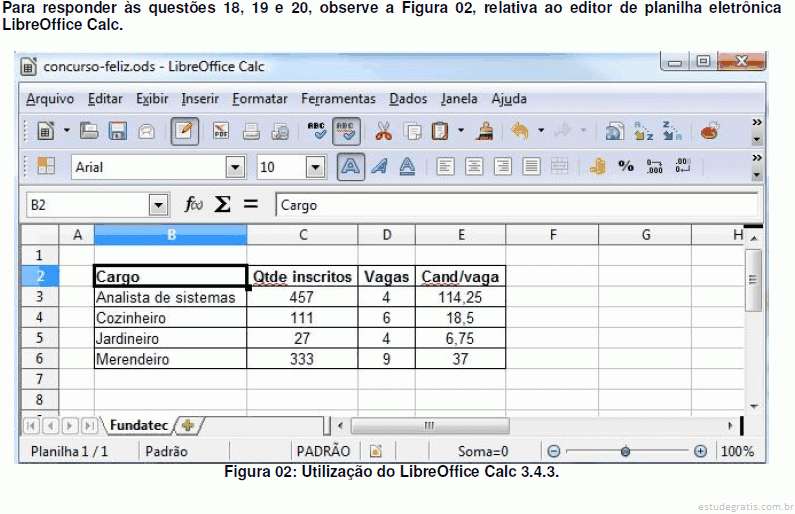Image resolution: width=795 pixels, height=514 pixels.
Task: Click the PADRÃO selection mode field
Action: point(323,451)
